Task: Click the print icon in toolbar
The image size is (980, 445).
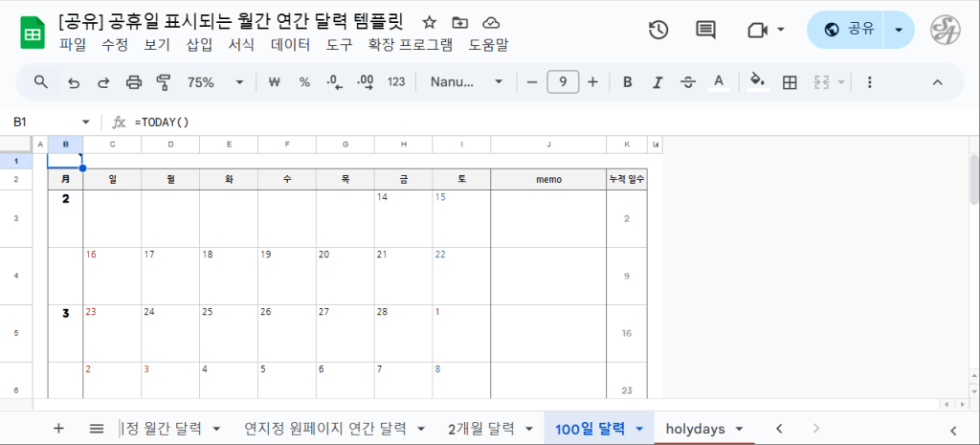Action: (x=134, y=82)
